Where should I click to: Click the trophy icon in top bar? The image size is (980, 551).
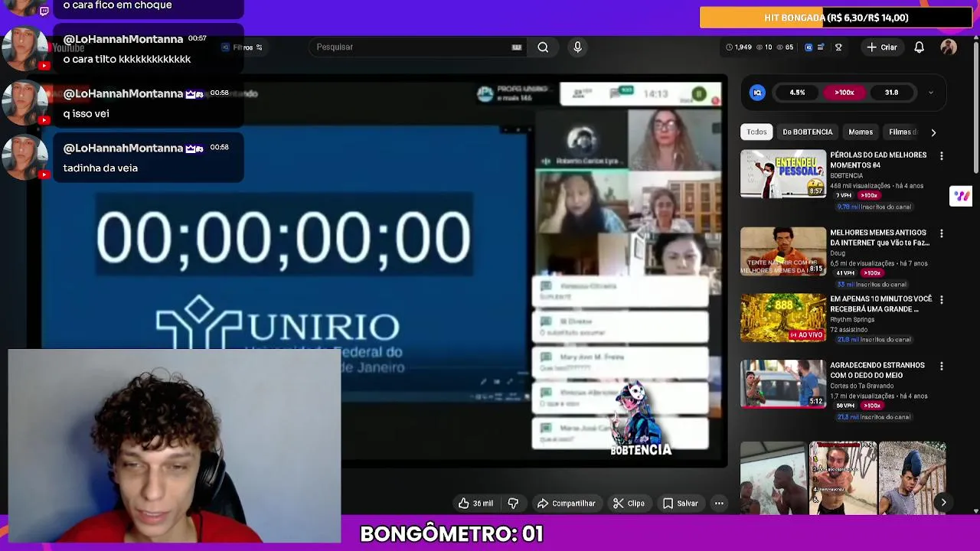tap(838, 47)
